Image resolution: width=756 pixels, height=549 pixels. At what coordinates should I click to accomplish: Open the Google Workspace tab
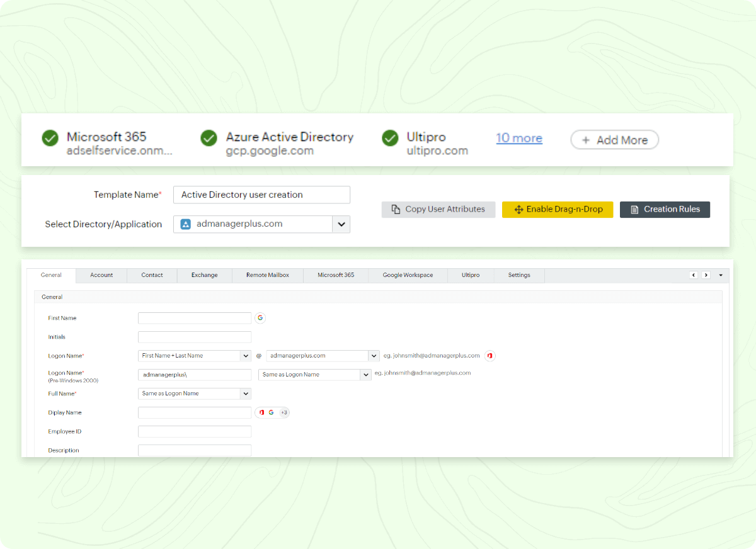407,275
